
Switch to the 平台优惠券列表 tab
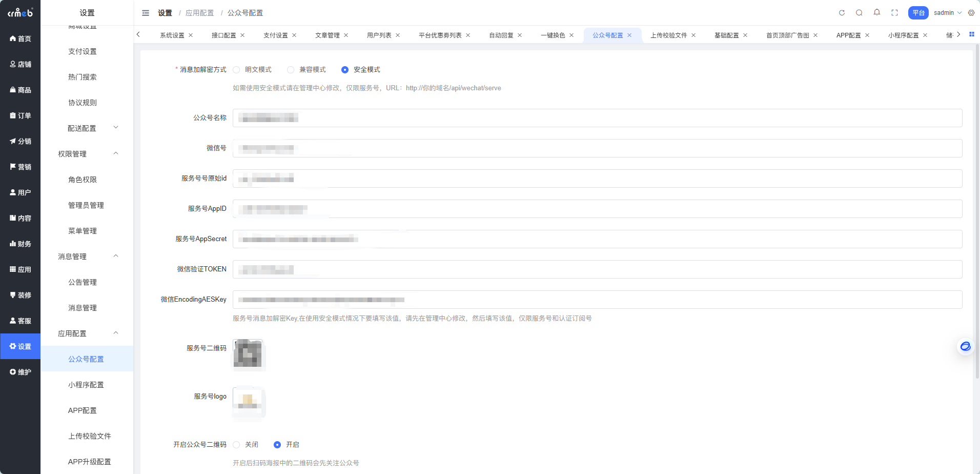click(440, 35)
